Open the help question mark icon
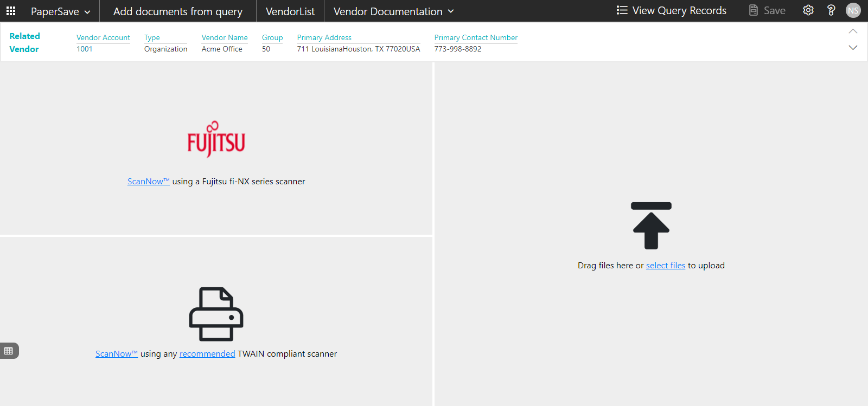The image size is (868, 406). [831, 10]
